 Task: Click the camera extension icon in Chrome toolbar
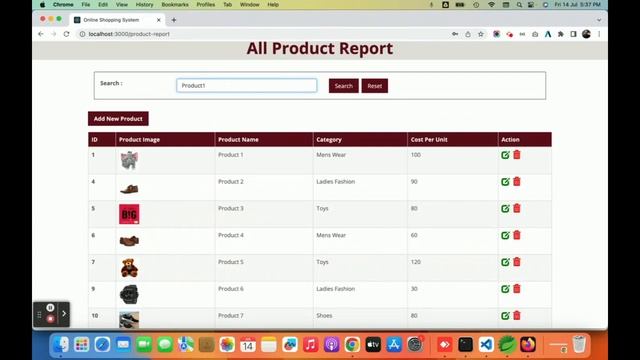click(535, 34)
